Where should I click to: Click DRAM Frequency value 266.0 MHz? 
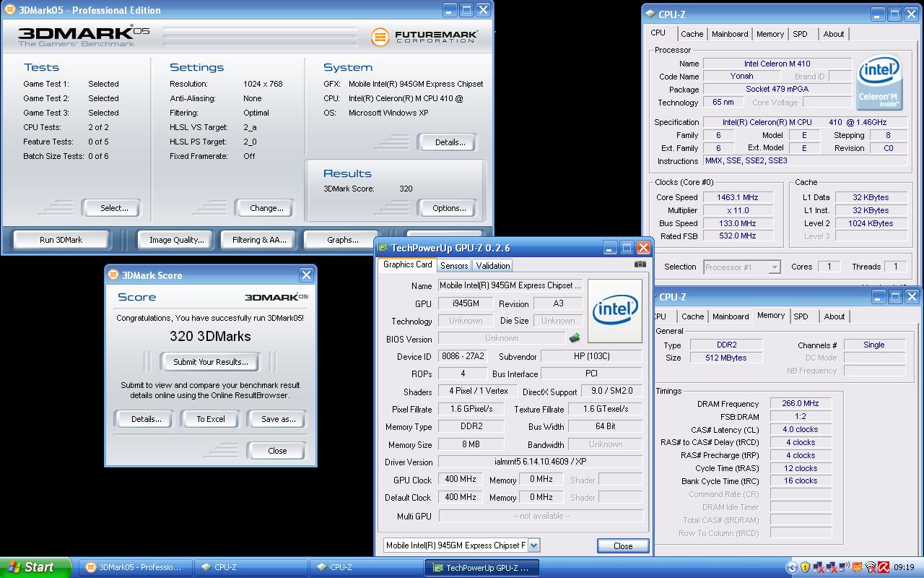pyautogui.click(x=801, y=404)
